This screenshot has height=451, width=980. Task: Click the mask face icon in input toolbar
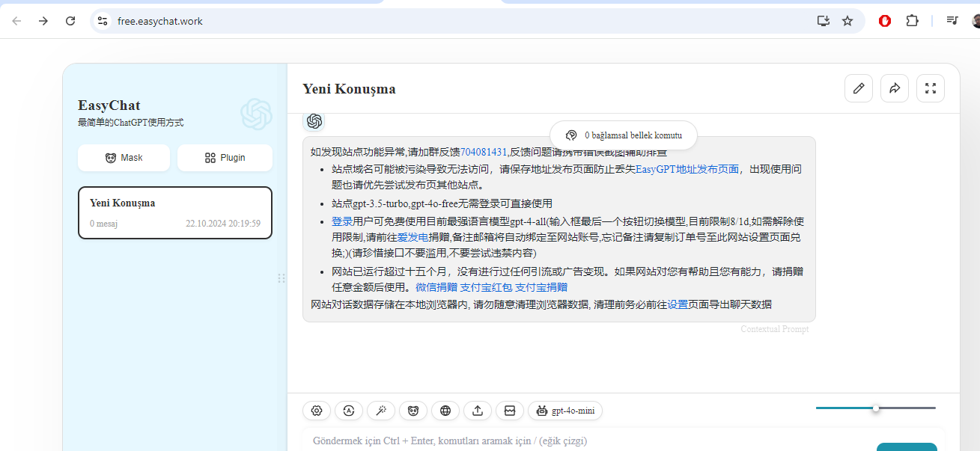pyautogui.click(x=413, y=411)
